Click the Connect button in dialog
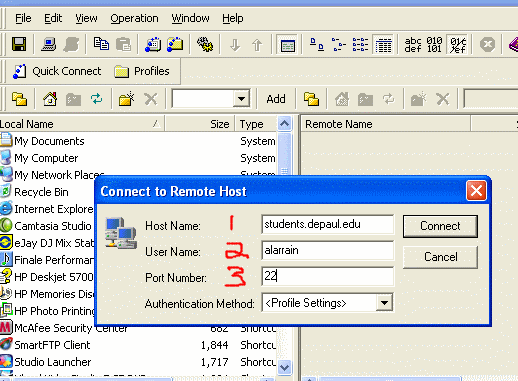Screen dimensions: 518x381 click(x=440, y=226)
